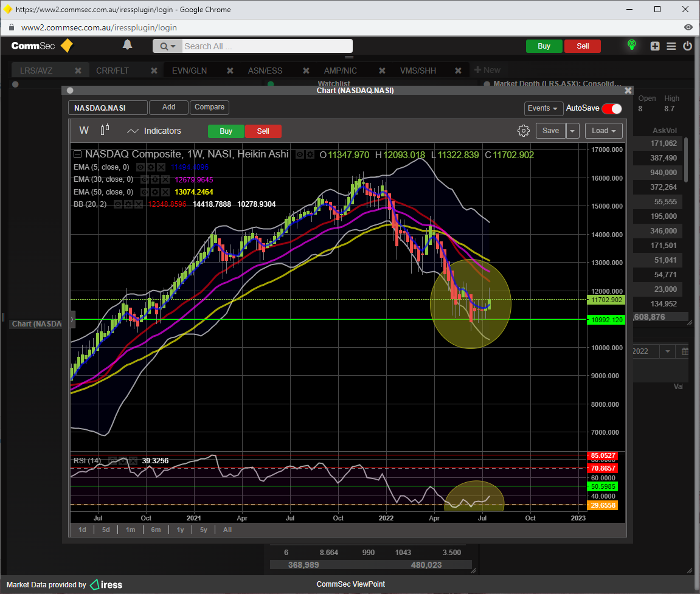Click the Add button beside symbol field
Image resolution: width=700 pixels, height=594 pixels.
[x=168, y=107]
